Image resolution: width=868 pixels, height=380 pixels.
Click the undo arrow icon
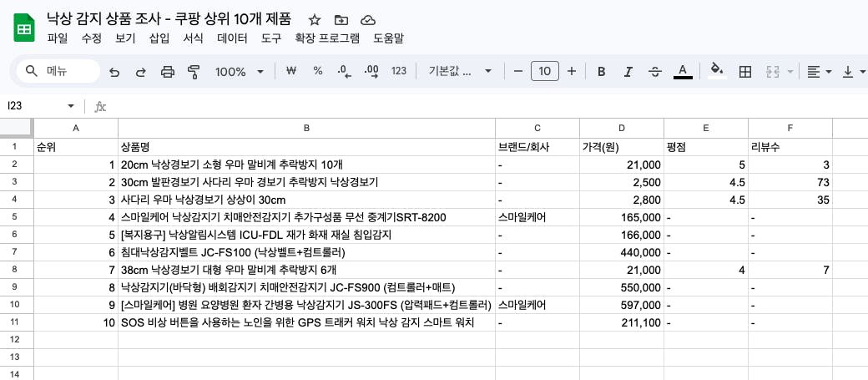click(114, 72)
